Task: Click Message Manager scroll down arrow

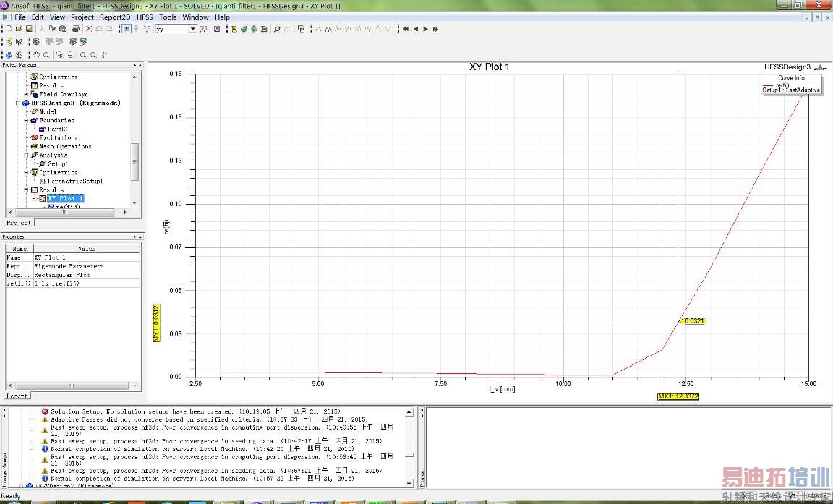Action: [x=409, y=483]
